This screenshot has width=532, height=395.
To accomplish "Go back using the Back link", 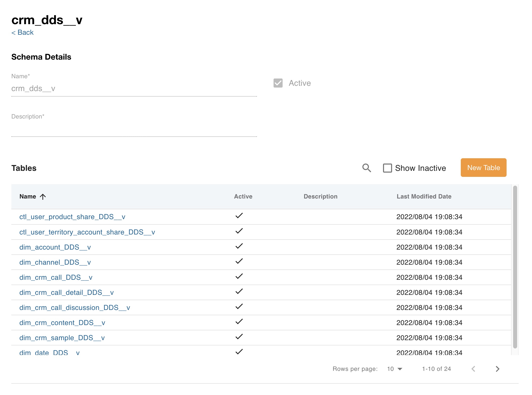I will 22,32.
